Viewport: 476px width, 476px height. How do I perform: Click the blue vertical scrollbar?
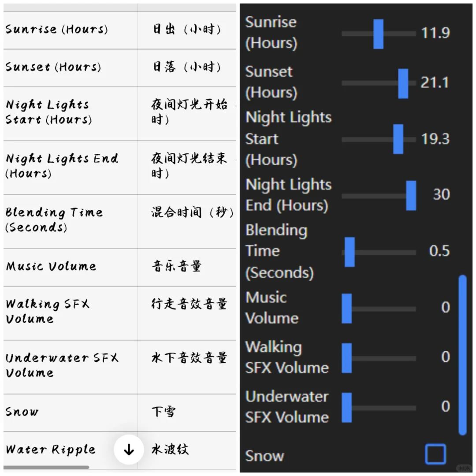pos(462,355)
